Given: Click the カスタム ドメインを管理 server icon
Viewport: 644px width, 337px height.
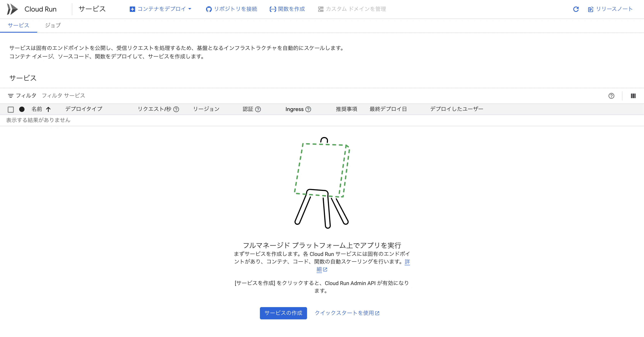Looking at the screenshot, I should coord(320,9).
